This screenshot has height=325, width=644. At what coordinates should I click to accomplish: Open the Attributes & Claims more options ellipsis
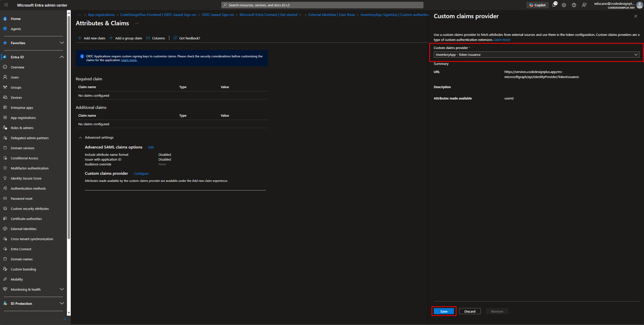[137, 23]
